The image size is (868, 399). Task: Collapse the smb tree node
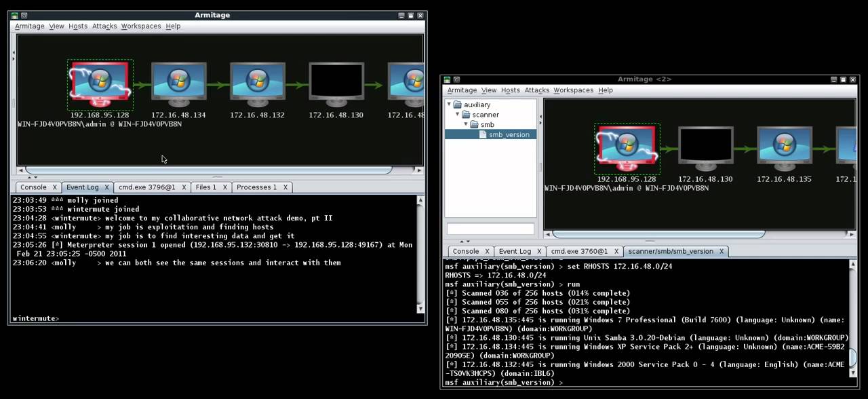click(466, 125)
